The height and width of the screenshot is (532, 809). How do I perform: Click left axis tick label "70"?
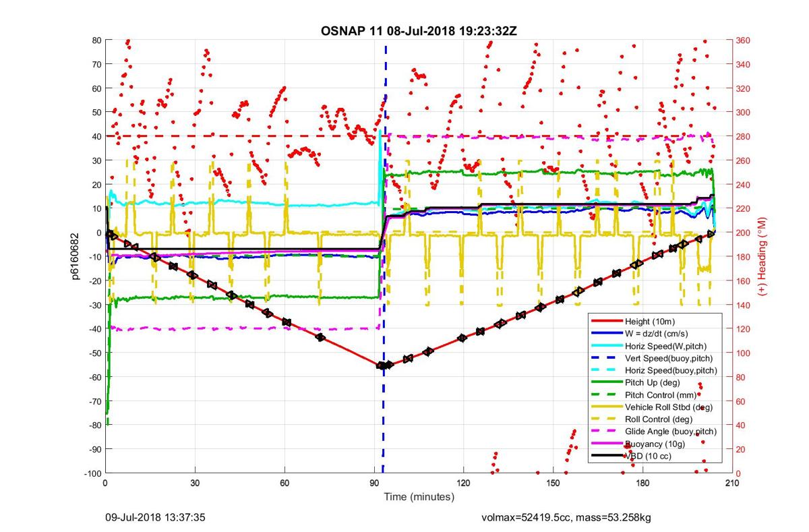(97, 64)
